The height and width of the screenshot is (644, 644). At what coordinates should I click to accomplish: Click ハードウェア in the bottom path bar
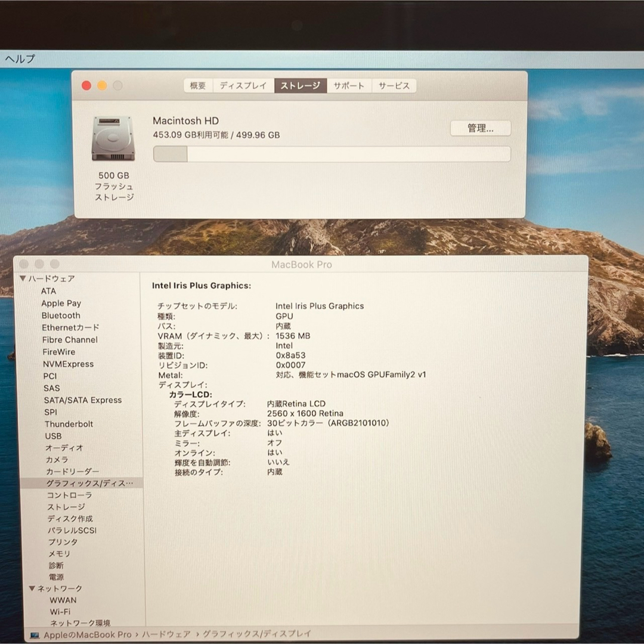166,634
